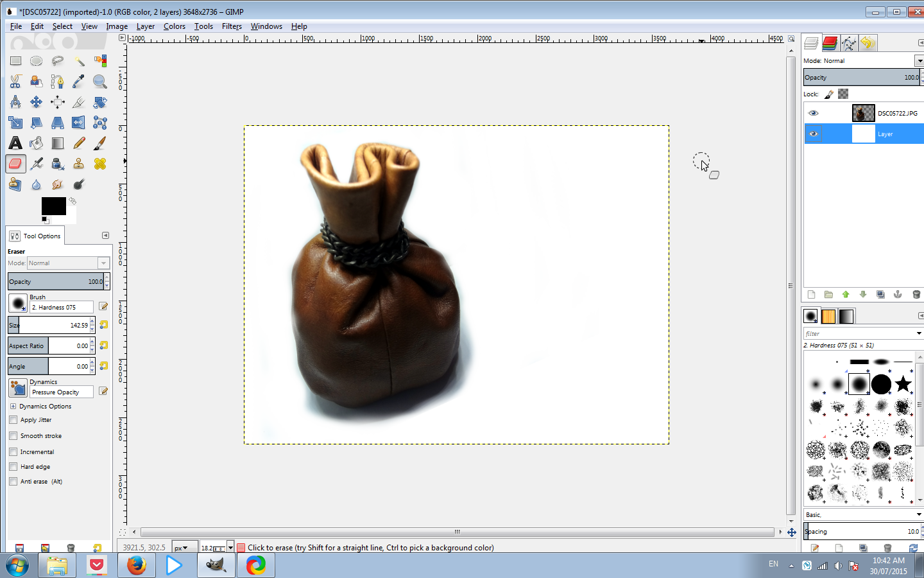Raise the layer with green up arrow
The width and height of the screenshot is (924, 578).
coord(846,294)
